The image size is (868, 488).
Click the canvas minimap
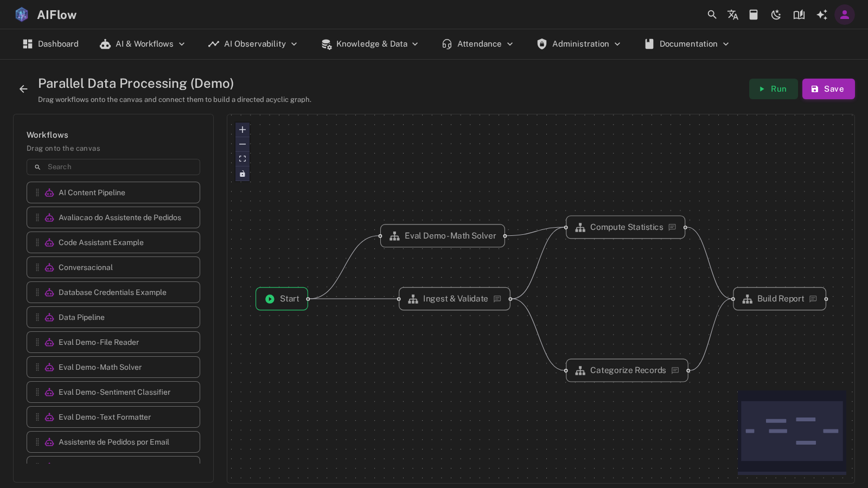click(792, 433)
